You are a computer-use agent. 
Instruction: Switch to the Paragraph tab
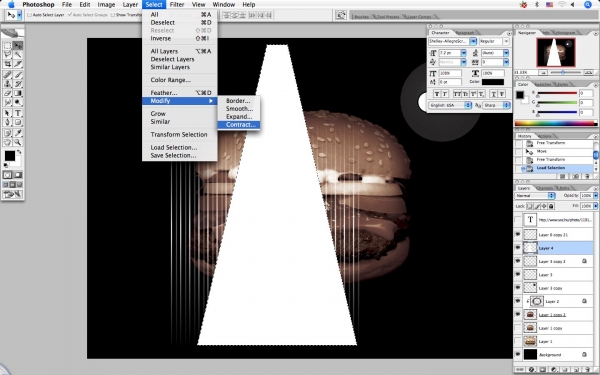(464, 33)
